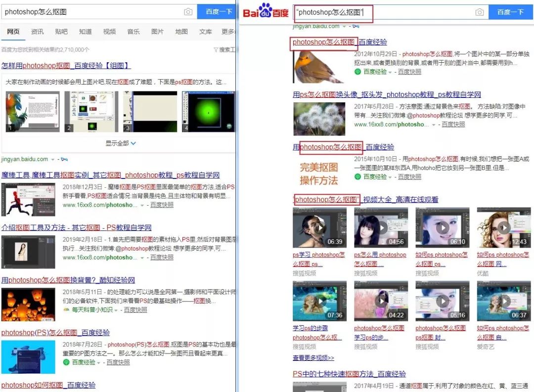Switch to the 文库 tab
Viewport: 534px width, 392px height.
(205, 32)
